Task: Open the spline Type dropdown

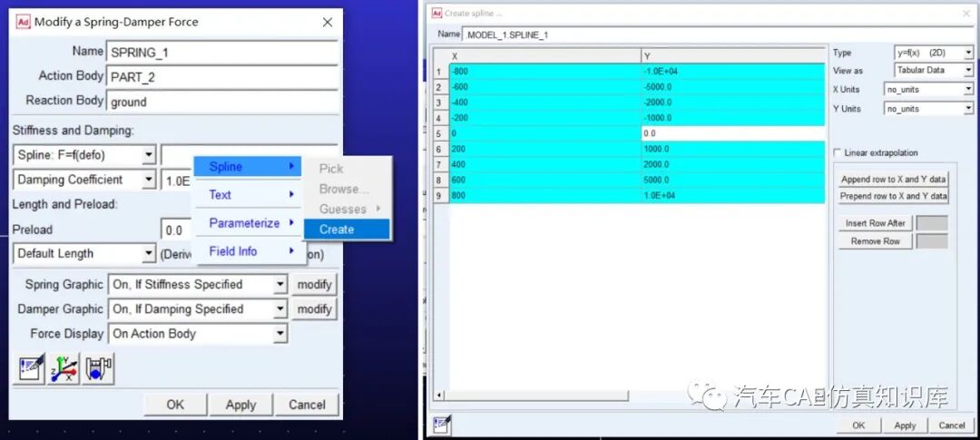Action: [x=969, y=54]
